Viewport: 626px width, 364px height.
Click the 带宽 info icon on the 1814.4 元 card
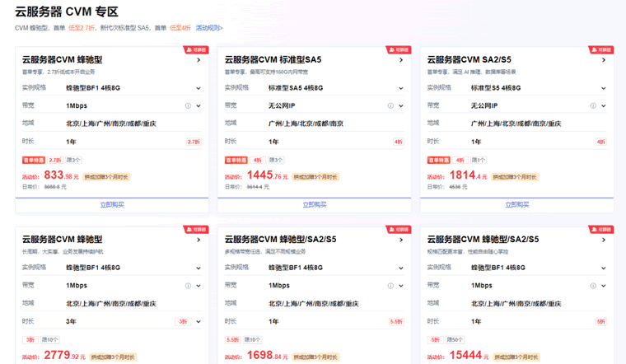[x=593, y=105]
